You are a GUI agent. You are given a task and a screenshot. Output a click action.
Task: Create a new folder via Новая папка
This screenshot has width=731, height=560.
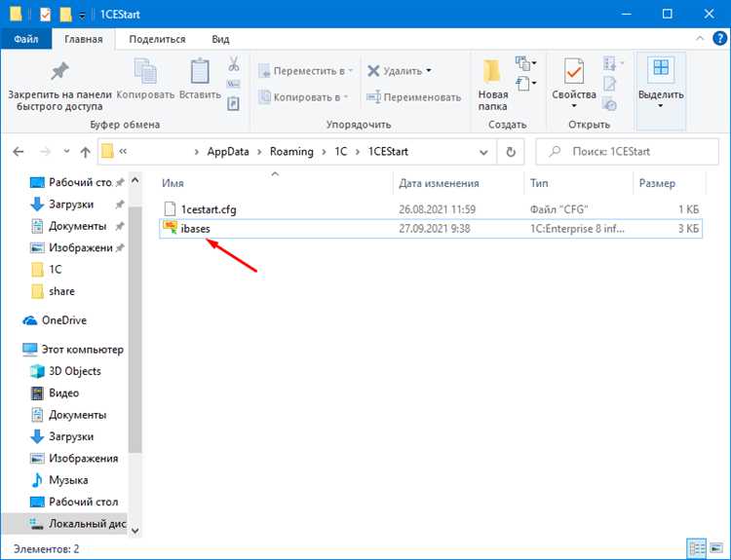[x=493, y=86]
